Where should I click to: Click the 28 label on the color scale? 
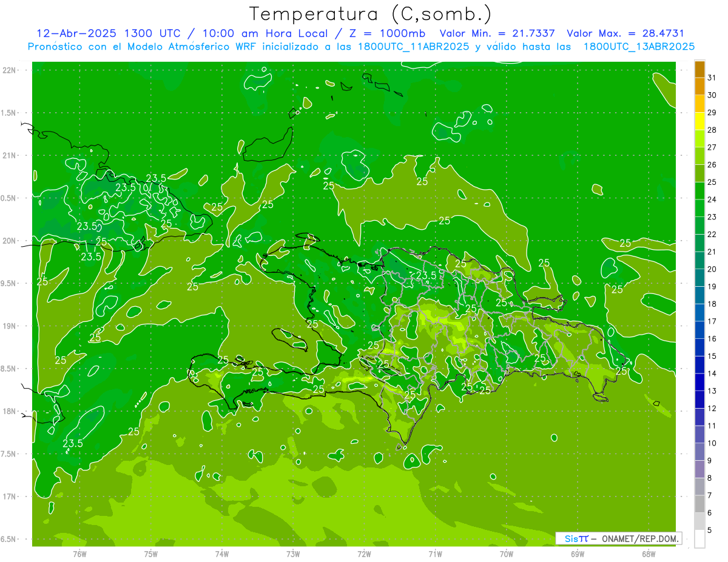point(712,130)
